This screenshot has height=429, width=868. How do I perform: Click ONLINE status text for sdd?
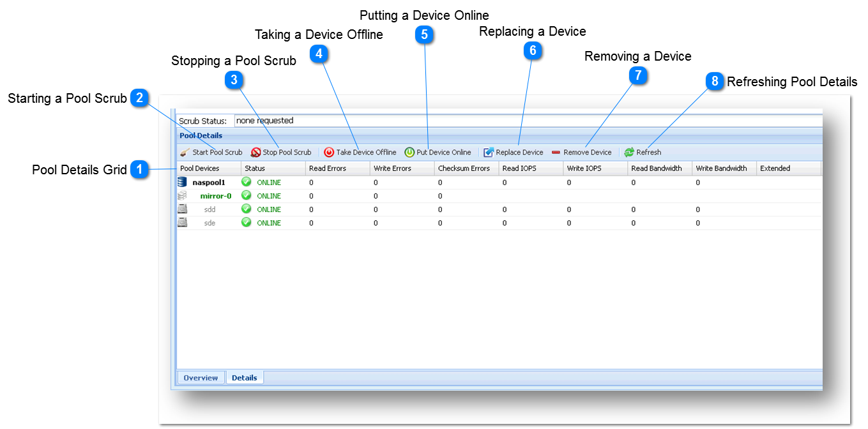tap(269, 209)
